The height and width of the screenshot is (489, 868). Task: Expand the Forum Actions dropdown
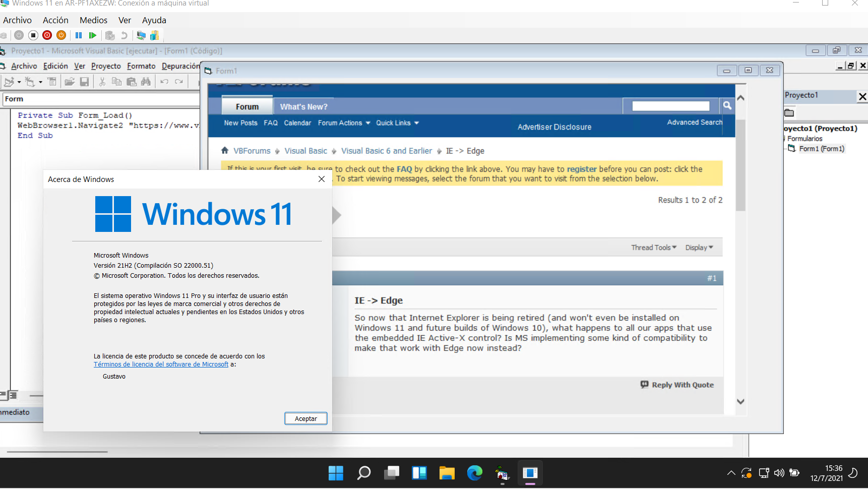tap(344, 123)
